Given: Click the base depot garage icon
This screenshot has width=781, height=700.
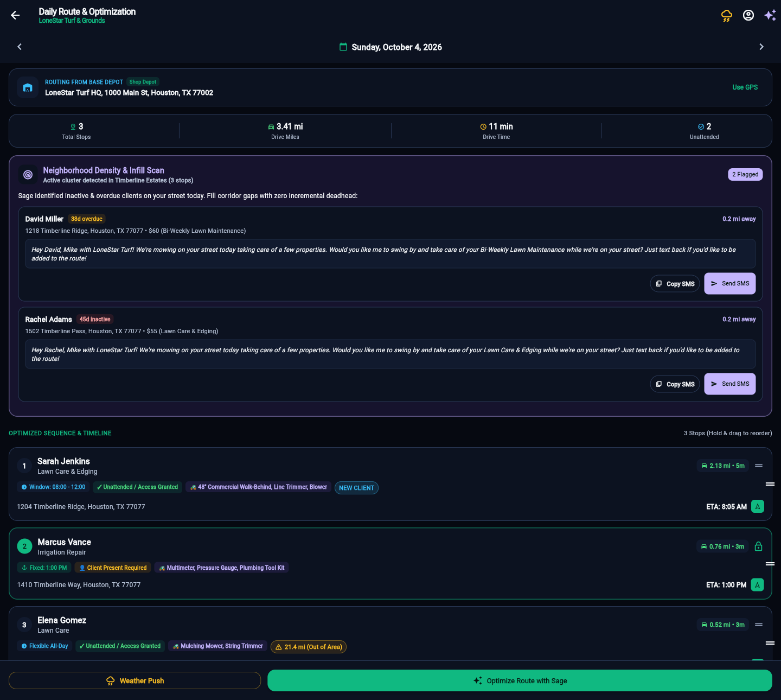Looking at the screenshot, I should click(28, 87).
